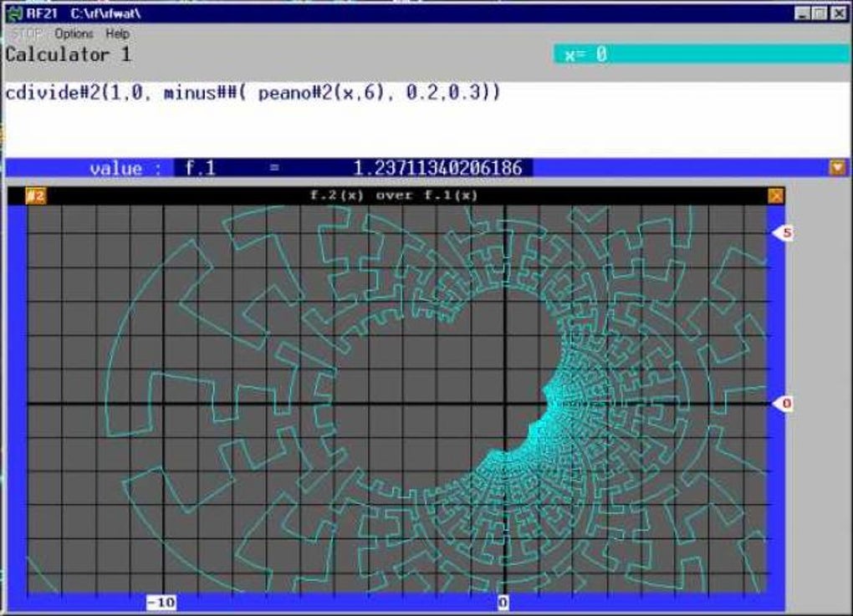Open the Options menu
This screenshot has height=616, width=853.
(74, 33)
